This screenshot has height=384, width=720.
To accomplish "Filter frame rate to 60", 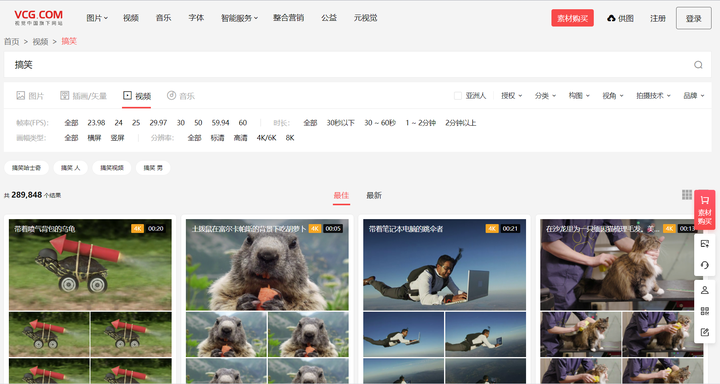I will pyautogui.click(x=243, y=123).
